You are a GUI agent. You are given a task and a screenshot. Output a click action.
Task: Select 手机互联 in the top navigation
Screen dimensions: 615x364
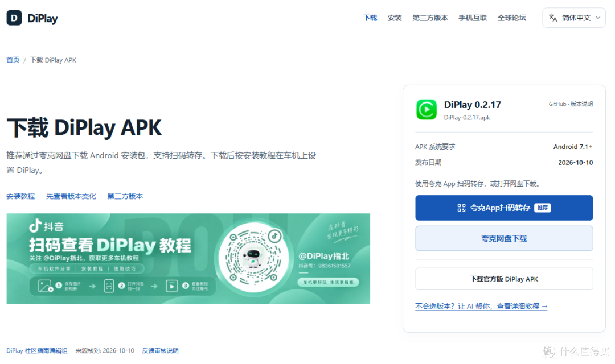click(x=473, y=18)
